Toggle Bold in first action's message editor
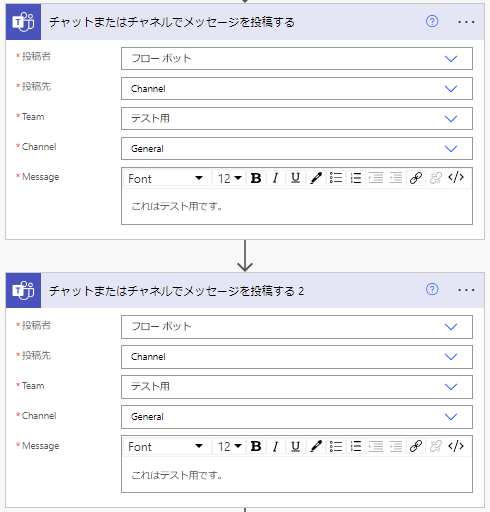 pos(256,178)
